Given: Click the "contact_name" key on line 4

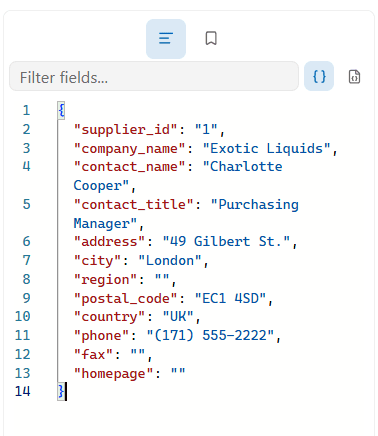Looking at the screenshot, I should (129, 166).
